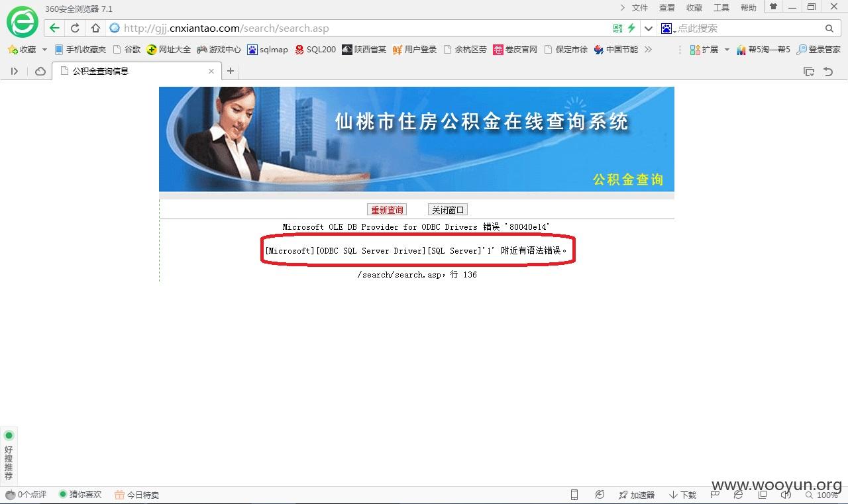
Task: Click the address bar URL field
Action: pos(364,28)
